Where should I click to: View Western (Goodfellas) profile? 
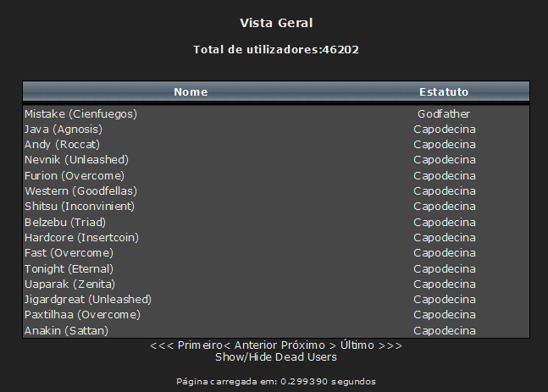80,190
